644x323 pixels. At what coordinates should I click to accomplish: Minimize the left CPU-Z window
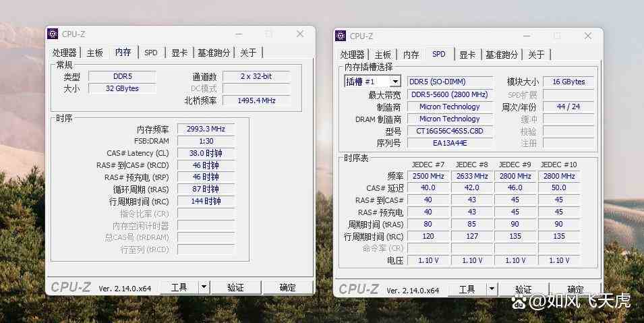click(239, 34)
